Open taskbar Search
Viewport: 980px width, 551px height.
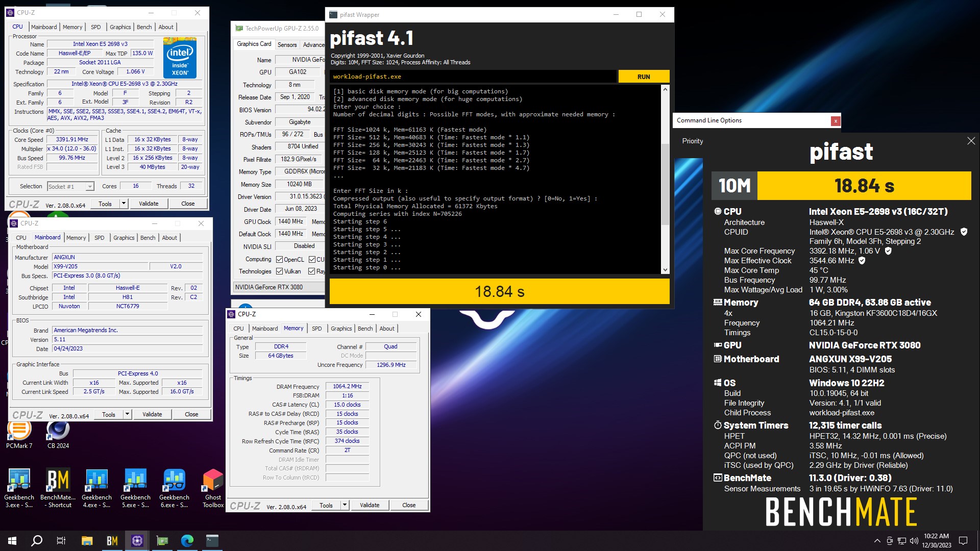37,541
